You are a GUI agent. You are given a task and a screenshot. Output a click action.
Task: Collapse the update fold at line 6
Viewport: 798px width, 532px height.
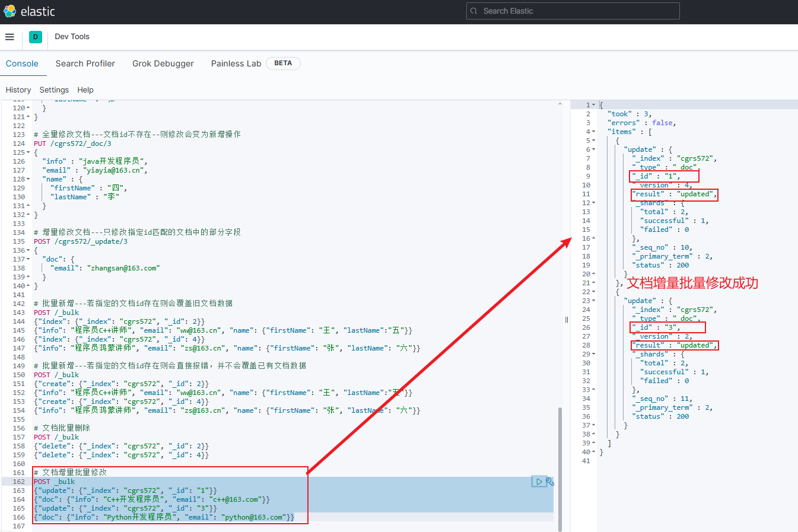[593, 149]
